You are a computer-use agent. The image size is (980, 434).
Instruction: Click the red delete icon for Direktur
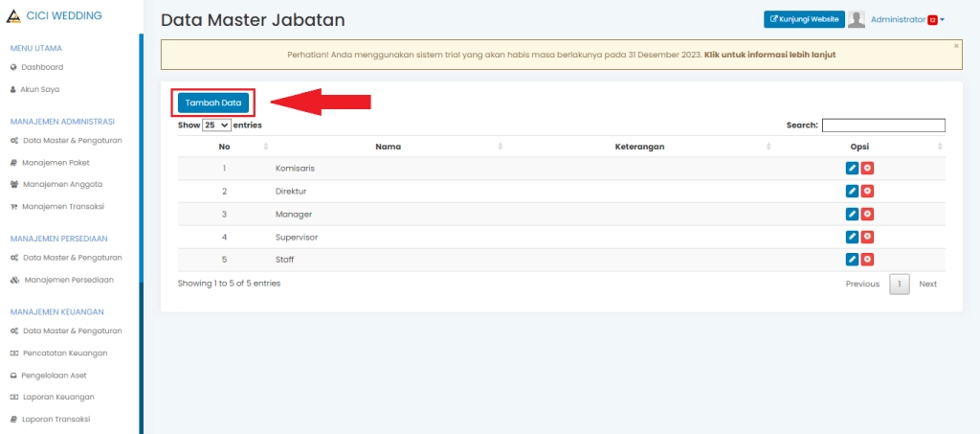867,192
